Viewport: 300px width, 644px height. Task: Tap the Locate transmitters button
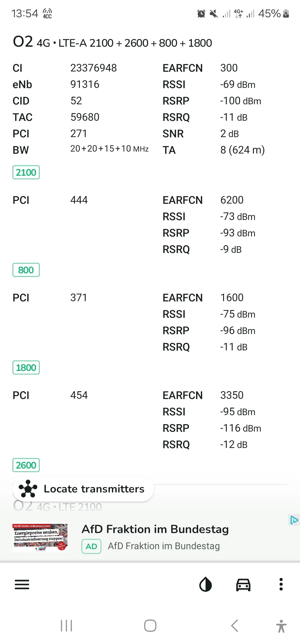click(83, 489)
